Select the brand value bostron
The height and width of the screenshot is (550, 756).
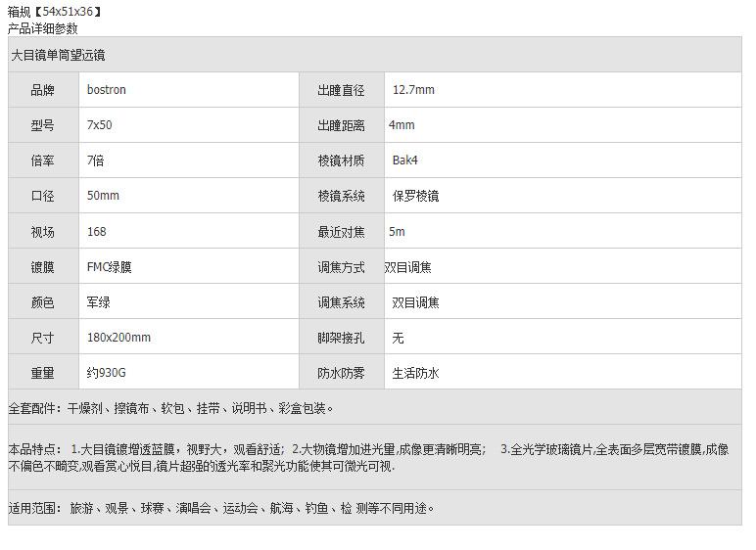point(106,90)
